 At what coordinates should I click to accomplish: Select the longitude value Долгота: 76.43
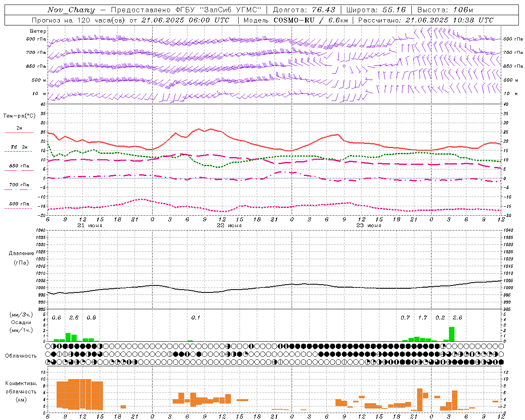pyautogui.click(x=304, y=10)
